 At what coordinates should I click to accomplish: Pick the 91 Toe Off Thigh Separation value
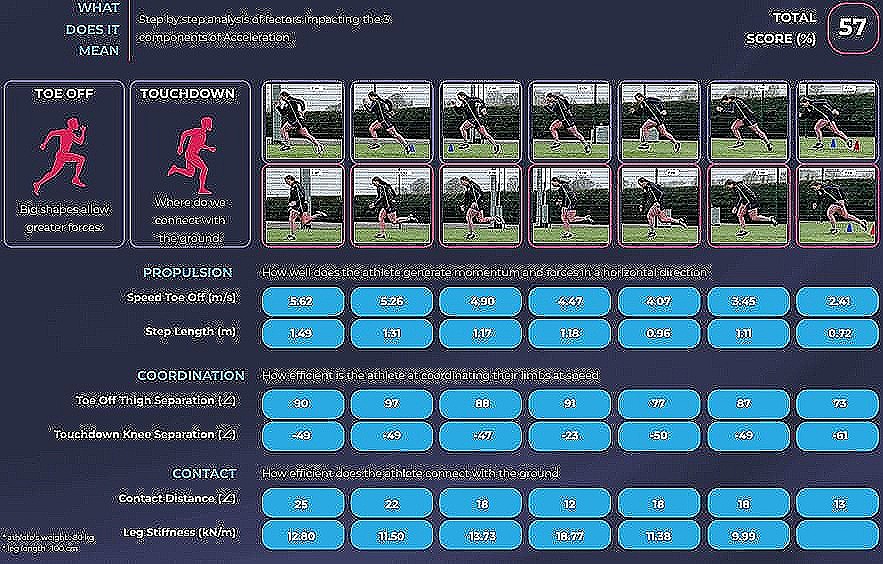tap(569, 404)
